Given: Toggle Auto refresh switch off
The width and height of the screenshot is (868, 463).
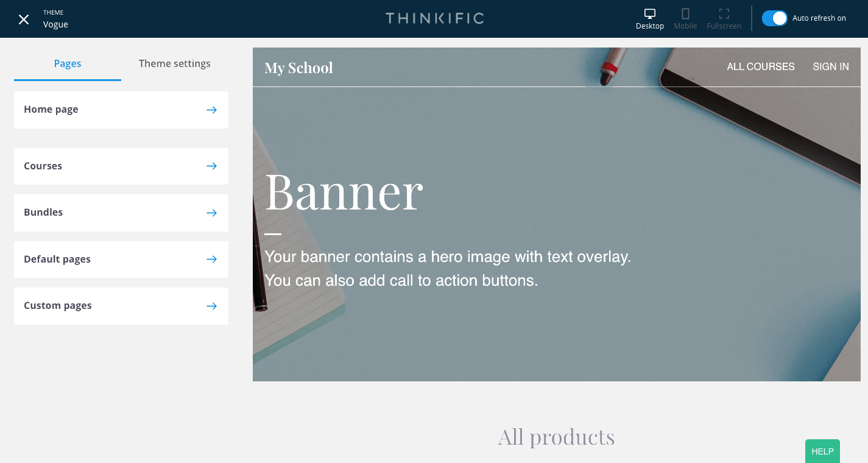Looking at the screenshot, I should point(775,18).
